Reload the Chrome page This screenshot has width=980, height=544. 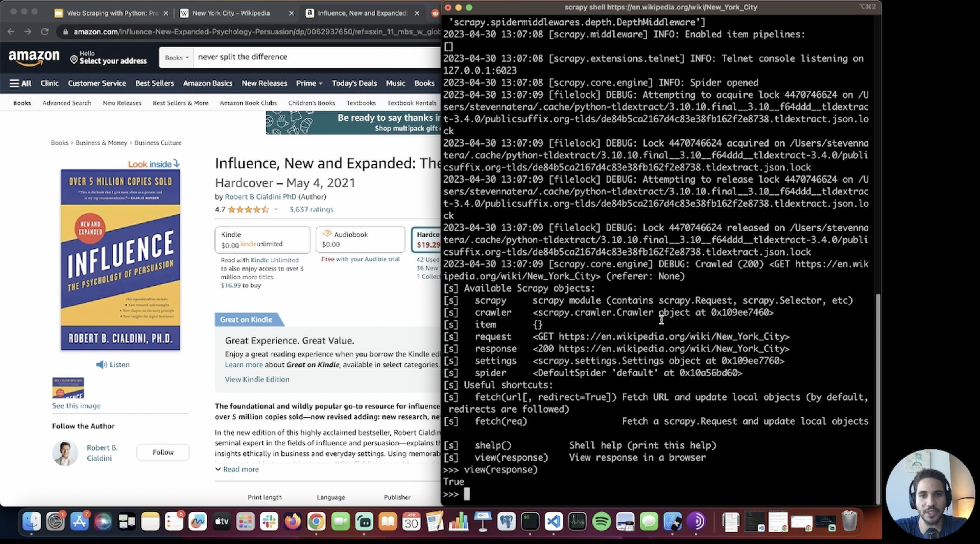(x=45, y=32)
